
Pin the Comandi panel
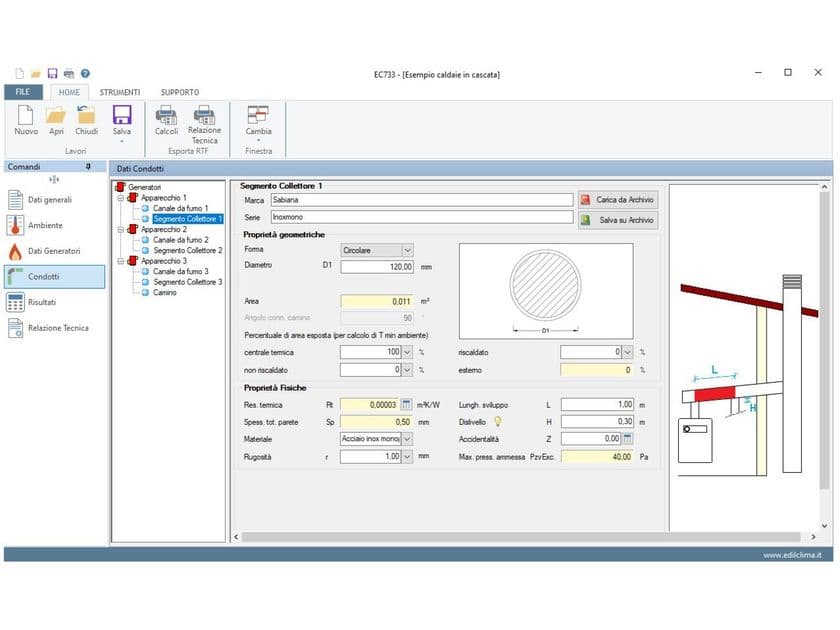point(88,167)
